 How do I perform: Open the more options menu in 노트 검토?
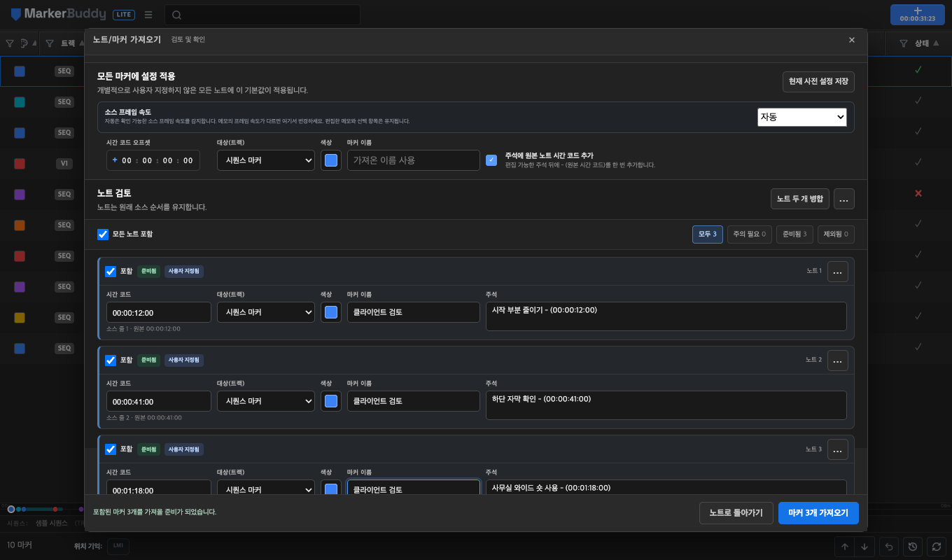844,199
